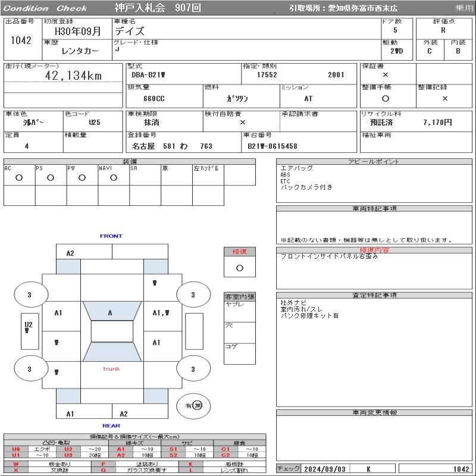Viewport: 476px width, 476px height.
Task: Select the 乗用 label in header
Action: coord(464,8)
